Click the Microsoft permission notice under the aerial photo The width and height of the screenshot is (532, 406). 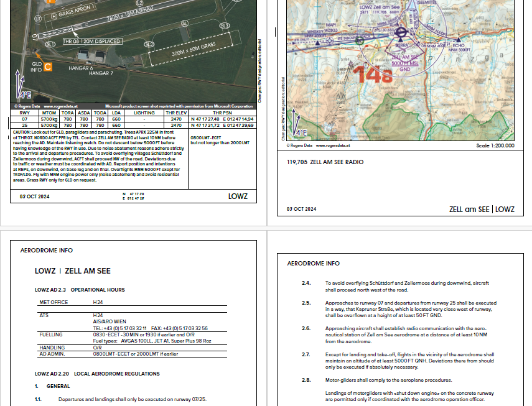tap(179, 106)
